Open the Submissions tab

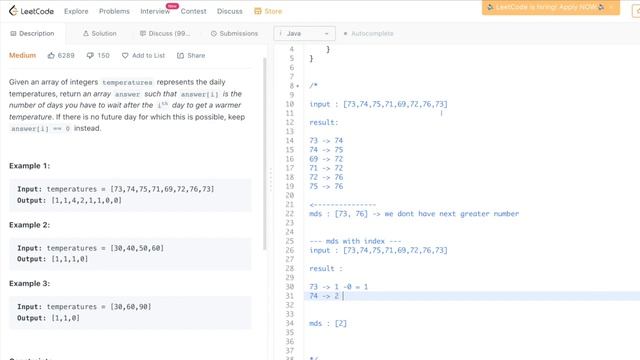coord(234,33)
